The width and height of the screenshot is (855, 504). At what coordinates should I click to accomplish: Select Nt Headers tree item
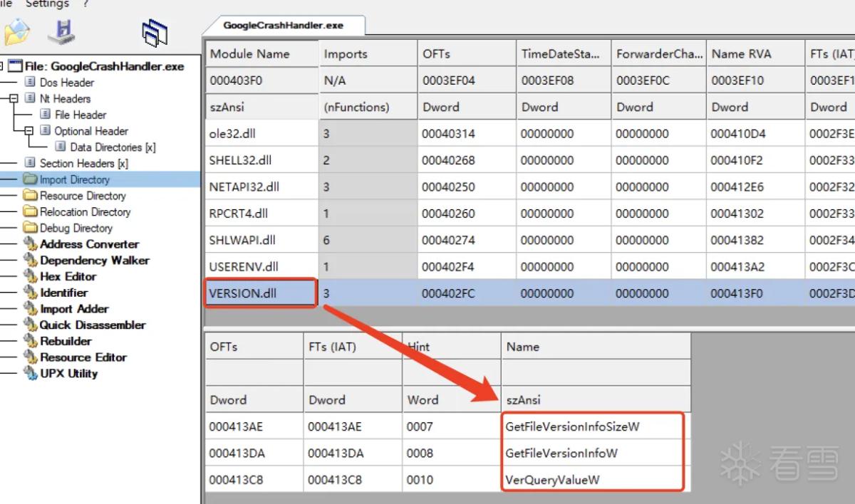(x=65, y=99)
